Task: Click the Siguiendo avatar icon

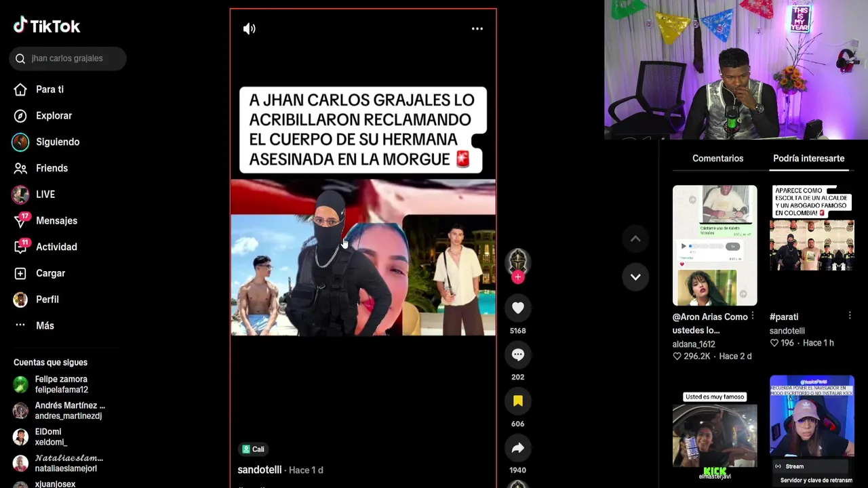Action: [x=20, y=142]
